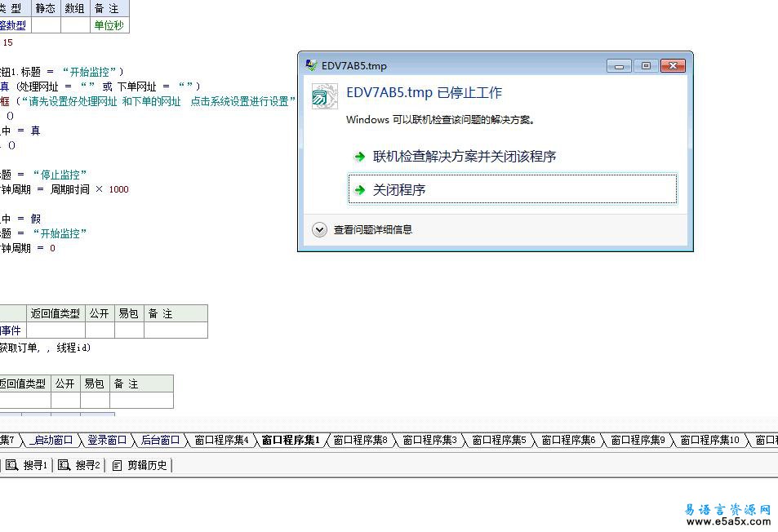Click the 搜寻1 magnifier icon

tap(12, 465)
